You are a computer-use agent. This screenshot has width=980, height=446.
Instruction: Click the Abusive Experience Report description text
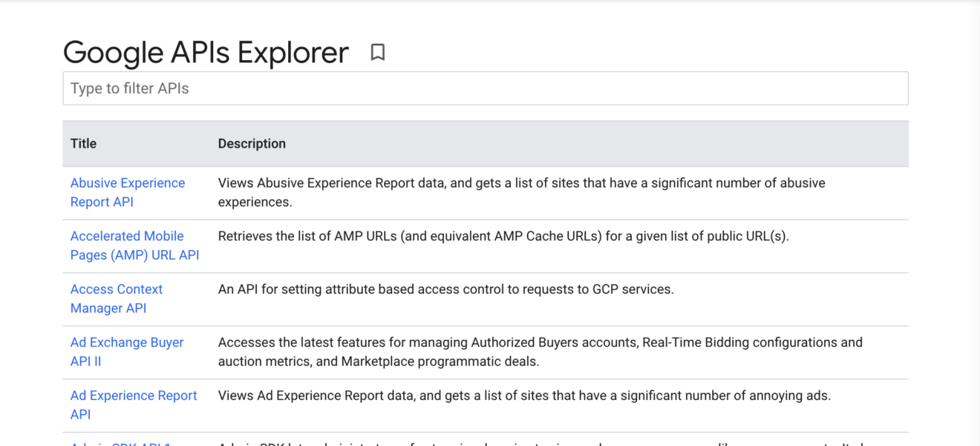click(x=521, y=192)
